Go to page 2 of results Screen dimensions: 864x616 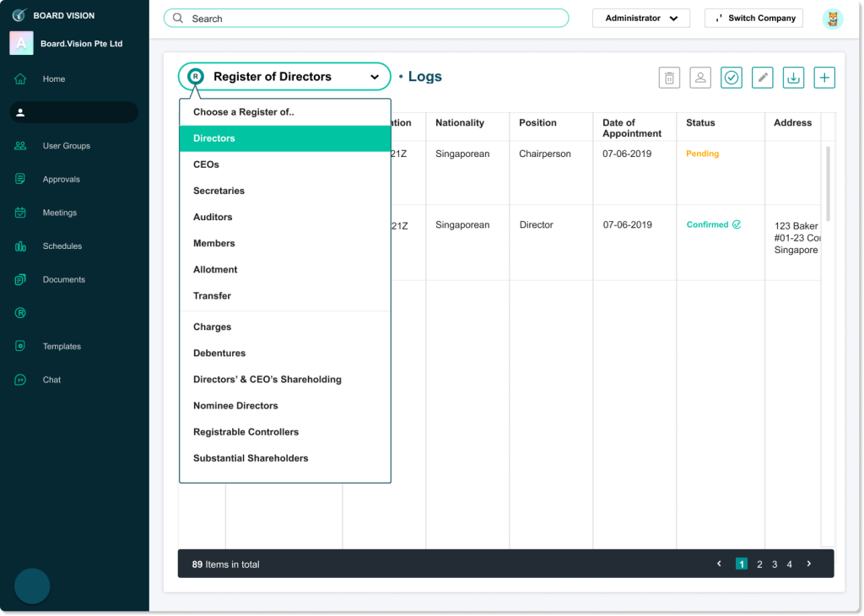tap(759, 565)
